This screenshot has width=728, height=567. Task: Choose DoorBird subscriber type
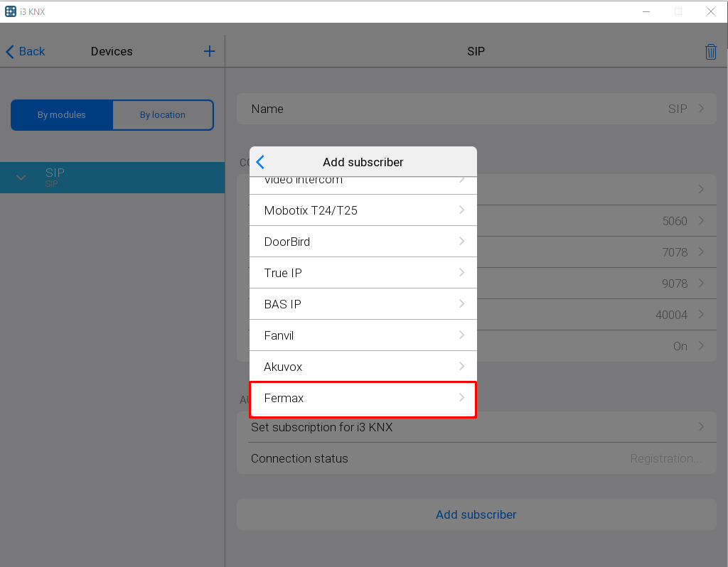(363, 242)
